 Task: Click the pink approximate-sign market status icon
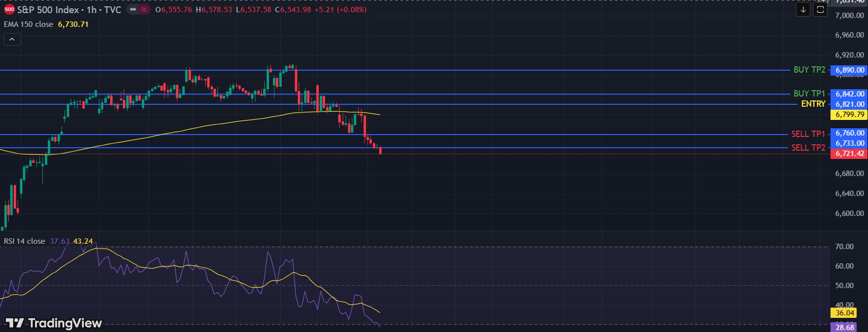point(144,10)
